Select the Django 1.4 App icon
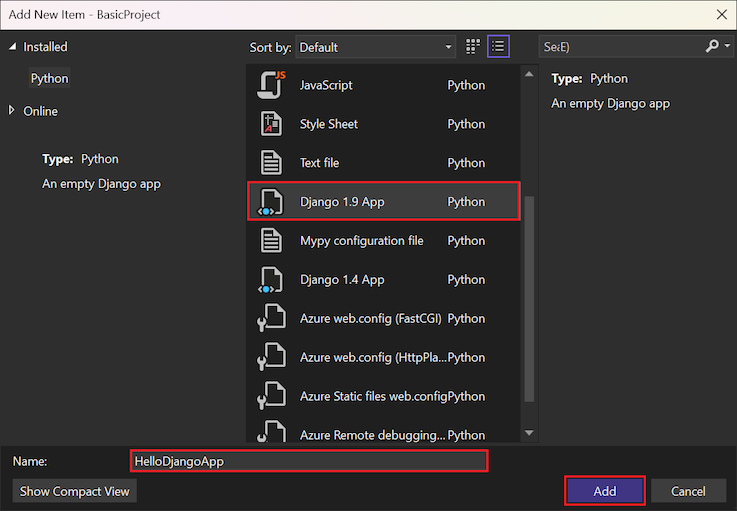 coord(271,280)
